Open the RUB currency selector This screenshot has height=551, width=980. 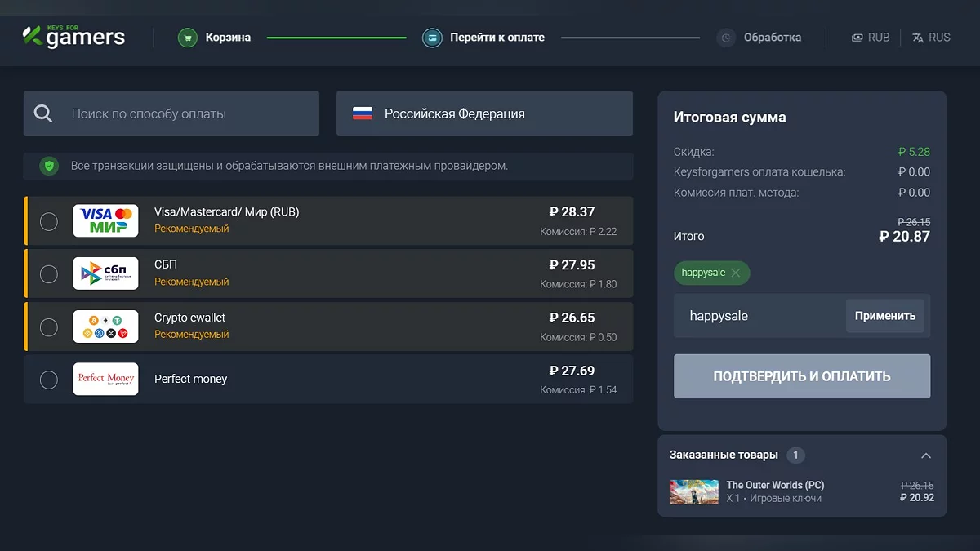(x=871, y=38)
